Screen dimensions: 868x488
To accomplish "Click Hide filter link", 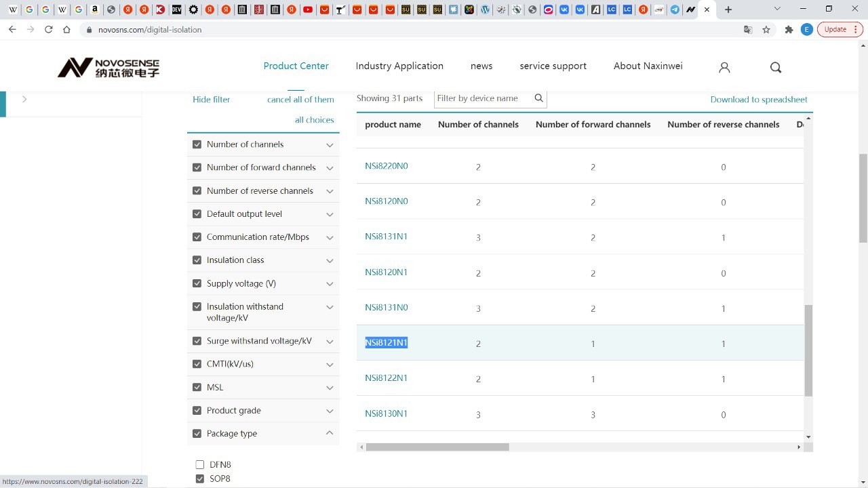I will tap(211, 99).
